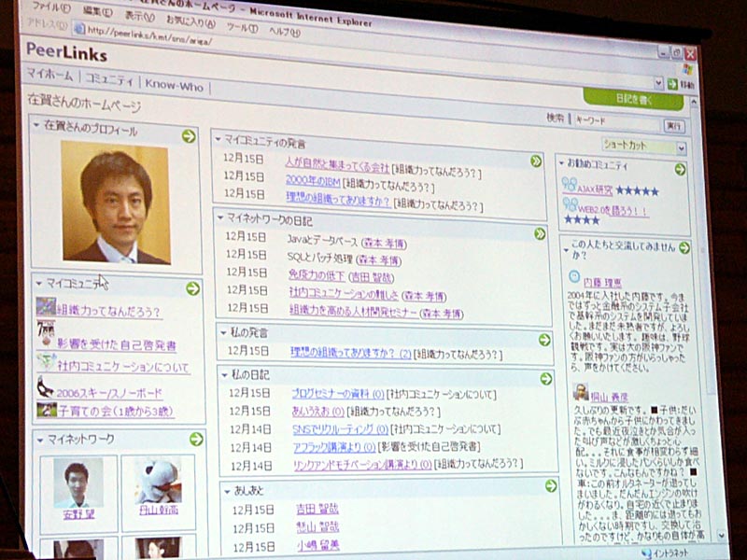Switch to the コミュニティ tab
This screenshot has width=747, height=560.
(x=109, y=79)
